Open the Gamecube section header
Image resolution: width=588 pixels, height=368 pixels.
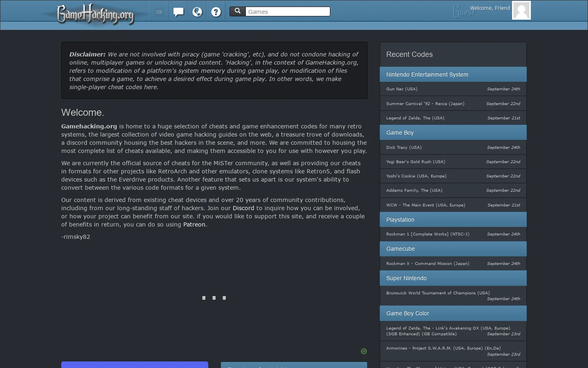coord(453,249)
